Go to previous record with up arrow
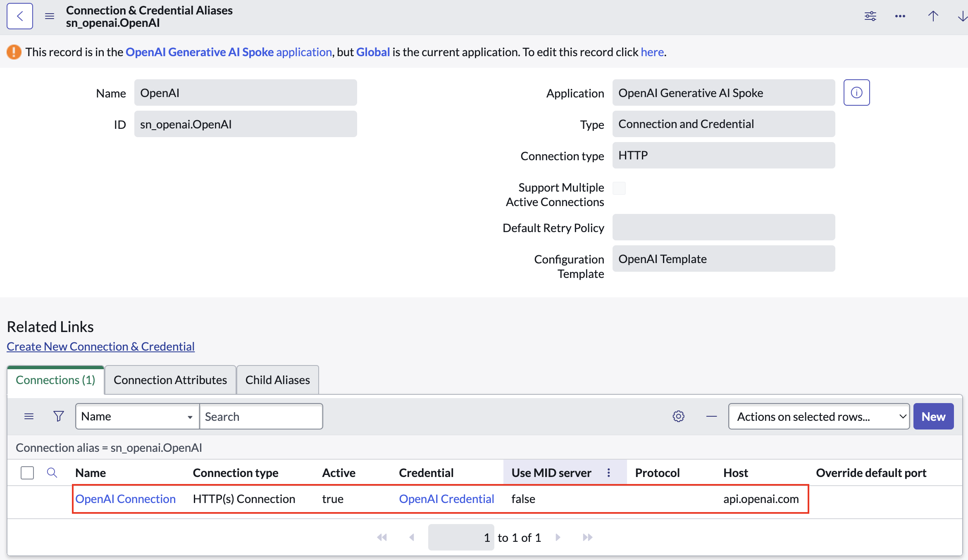 (933, 16)
